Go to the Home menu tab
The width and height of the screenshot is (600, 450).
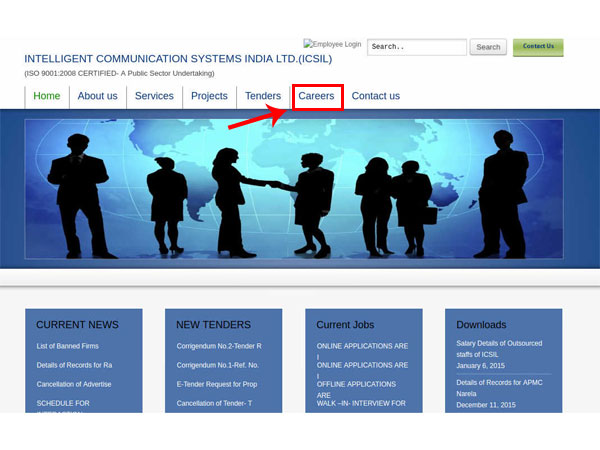(47, 96)
